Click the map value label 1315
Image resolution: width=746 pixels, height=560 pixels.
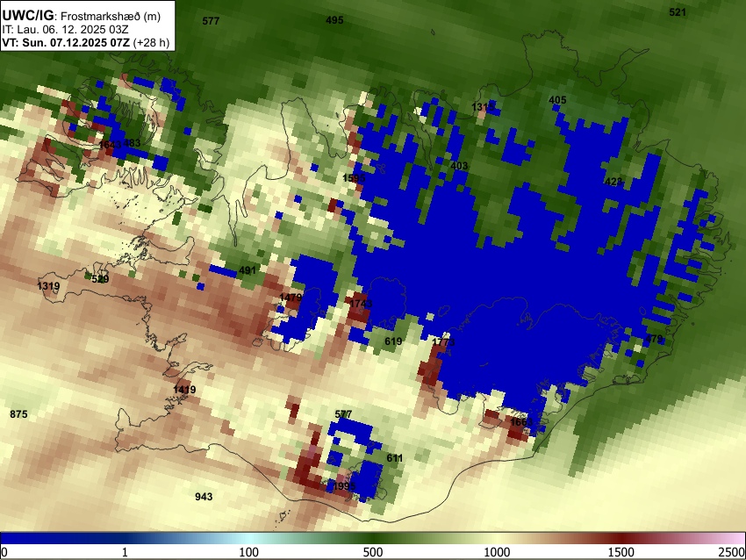coord(483,107)
